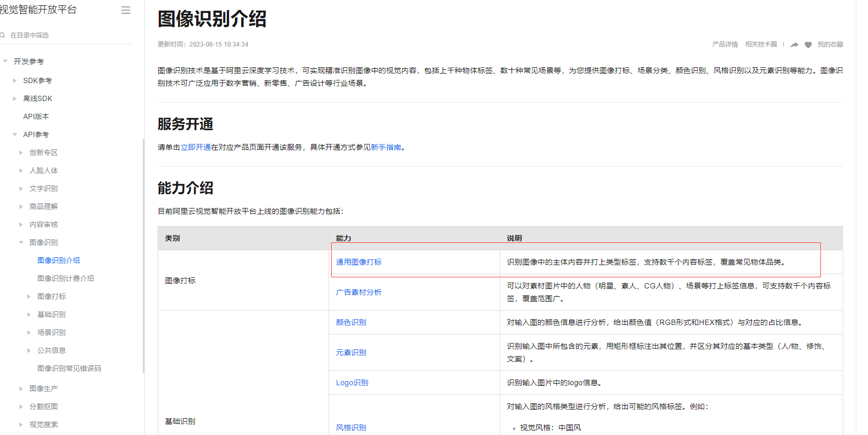
Task: Click 识别输入图片中的logo信息 description
Action: pyautogui.click(x=554, y=383)
